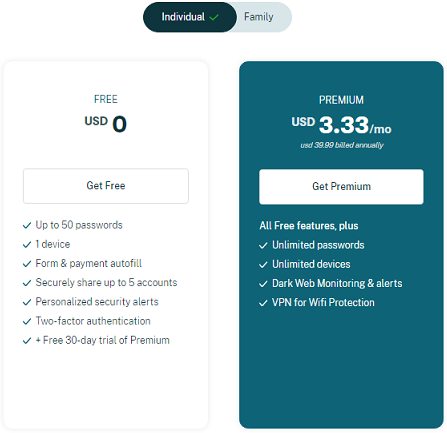447x433 pixels.
Task: Click checkmark beside Two-factor authentication
Action: tap(27, 322)
